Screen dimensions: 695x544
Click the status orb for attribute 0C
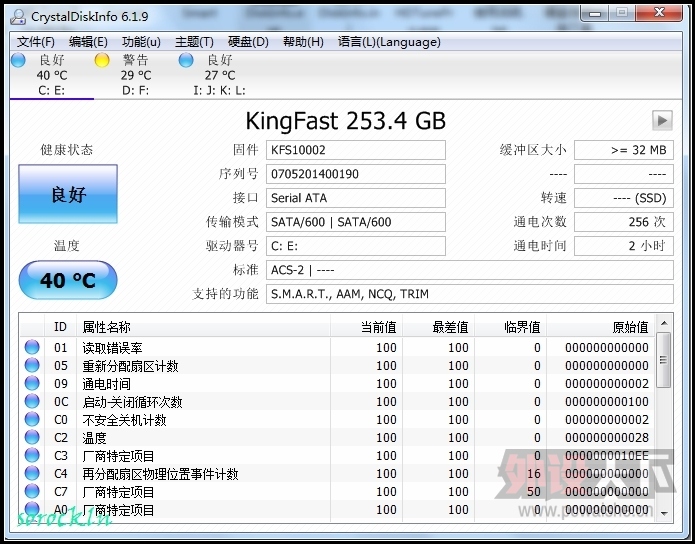pos(32,401)
